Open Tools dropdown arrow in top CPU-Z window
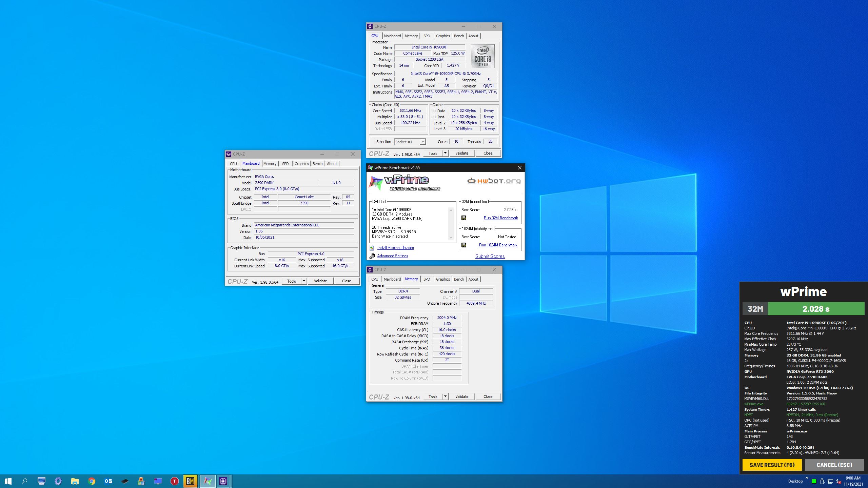This screenshot has width=868, height=488. tap(445, 153)
